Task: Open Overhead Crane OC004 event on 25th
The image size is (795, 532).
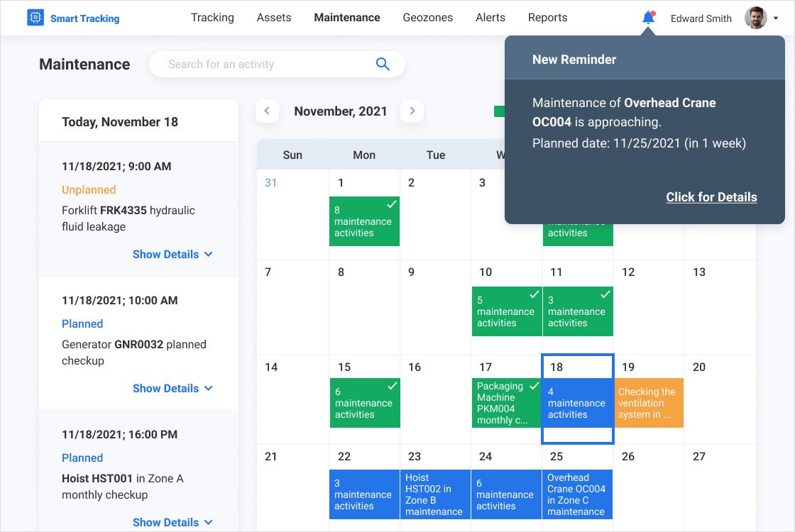Action: coord(577,494)
